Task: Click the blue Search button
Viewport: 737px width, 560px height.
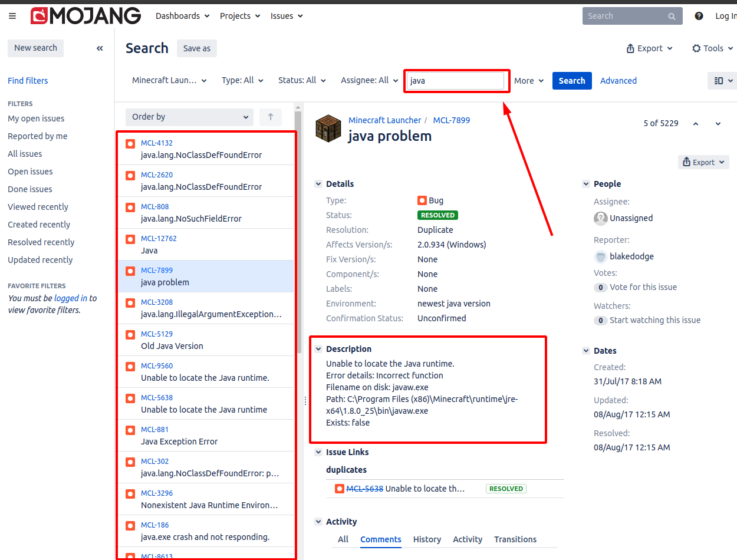Action: coord(572,81)
